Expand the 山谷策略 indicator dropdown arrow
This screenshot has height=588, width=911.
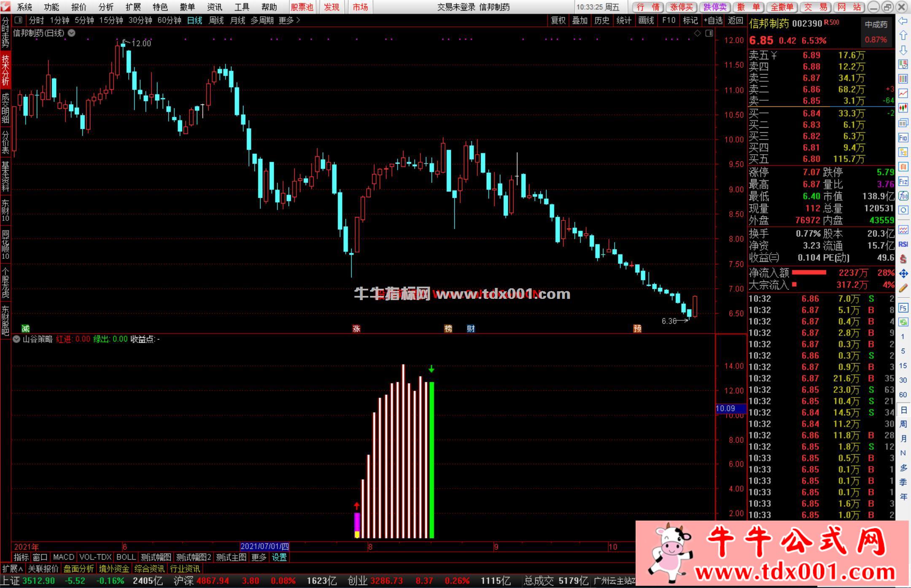click(16, 339)
